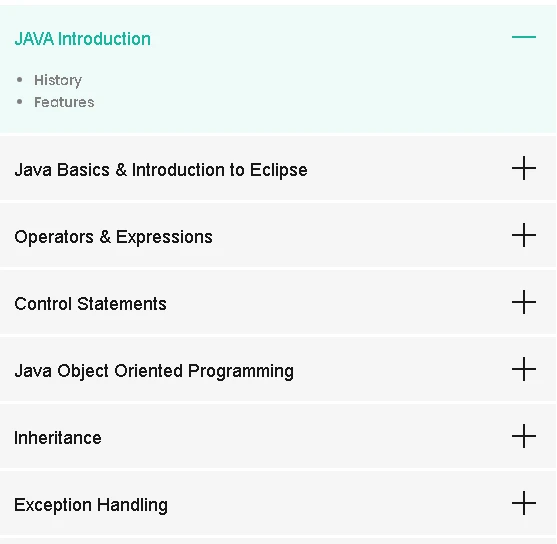557x544 pixels.
Task: Open the Inheritance section title
Action: tap(58, 438)
